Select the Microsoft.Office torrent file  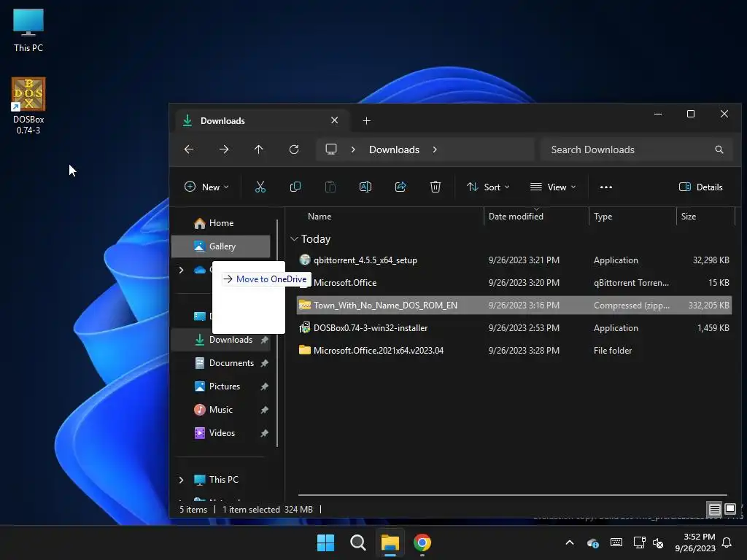[x=514, y=283]
